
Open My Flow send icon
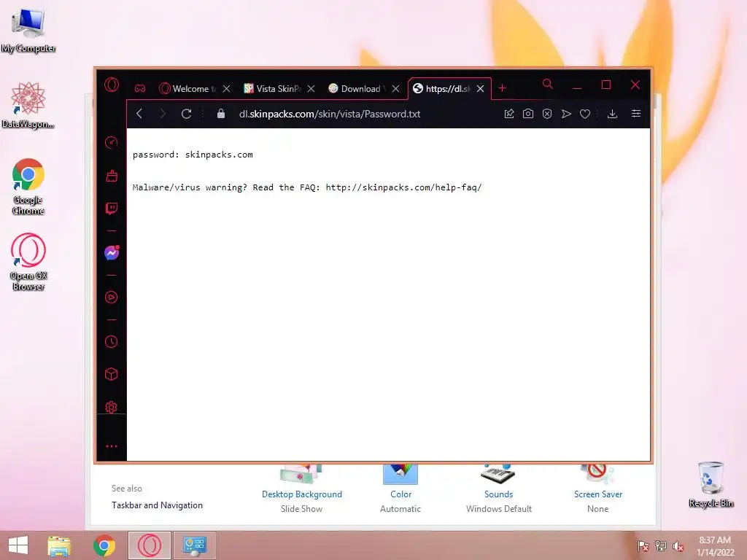pos(566,114)
